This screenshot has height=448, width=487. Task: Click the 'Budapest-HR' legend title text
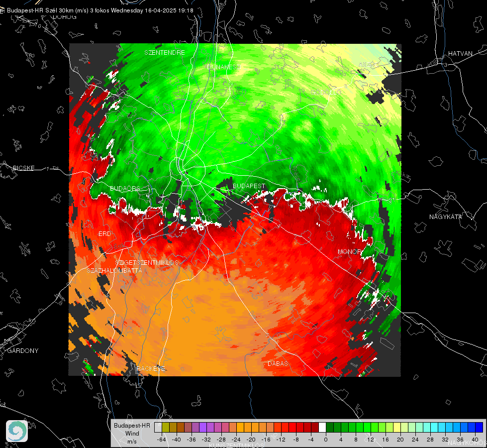pyautogui.click(x=132, y=426)
